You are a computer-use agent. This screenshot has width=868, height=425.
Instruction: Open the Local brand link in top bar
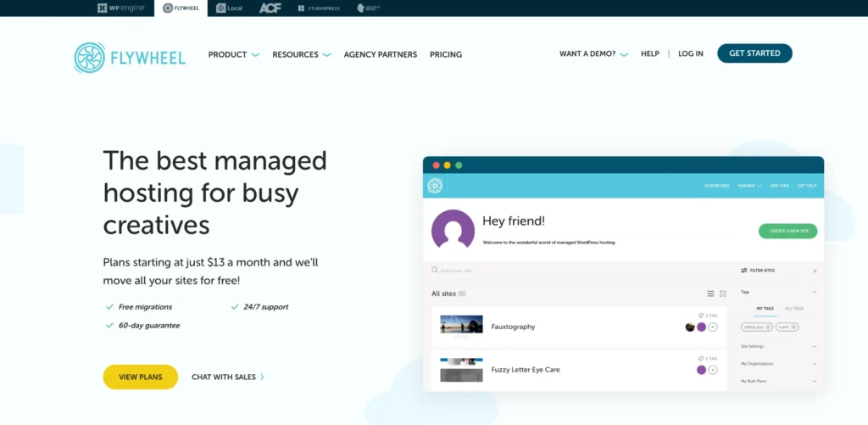[229, 8]
